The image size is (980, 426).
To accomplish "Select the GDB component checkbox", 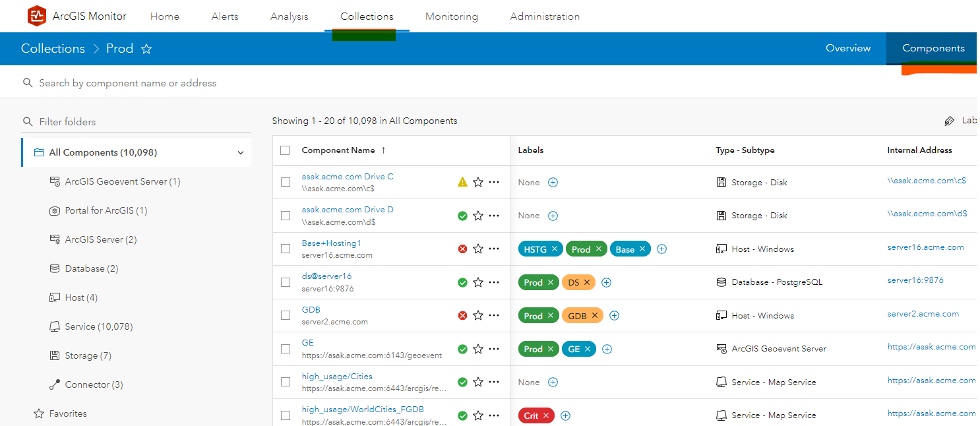I will coord(286,315).
